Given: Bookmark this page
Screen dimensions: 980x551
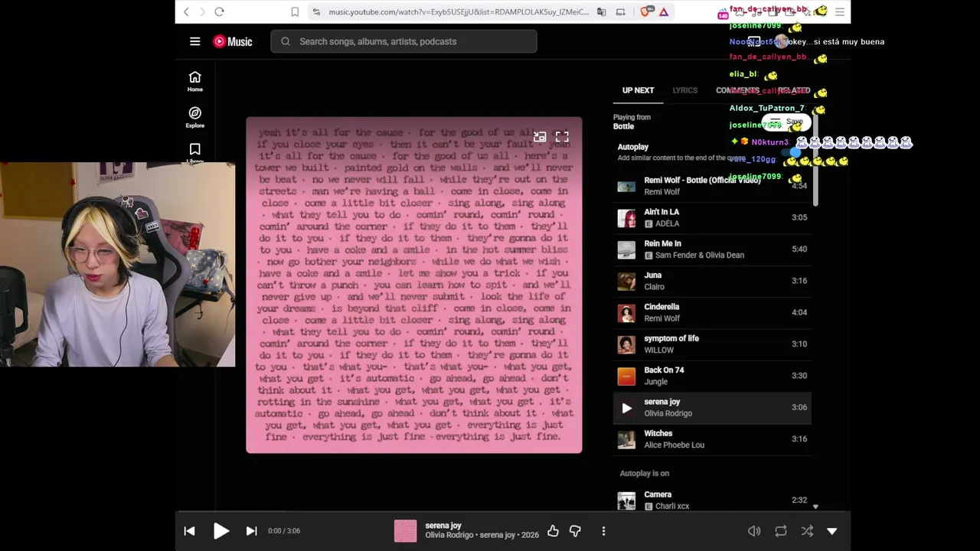Looking at the screenshot, I should pyautogui.click(x=295, y=11).
